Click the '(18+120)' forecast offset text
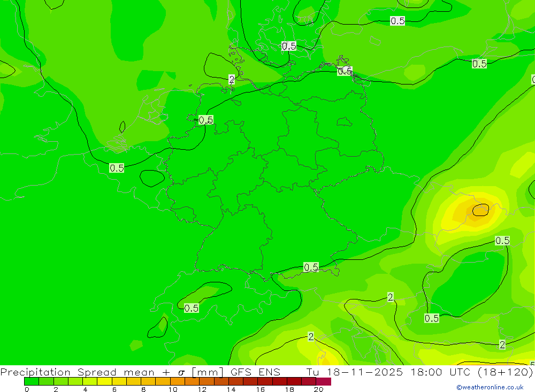Screen dimensions: 535x392 pyautogui.click(x=506, y=372)
